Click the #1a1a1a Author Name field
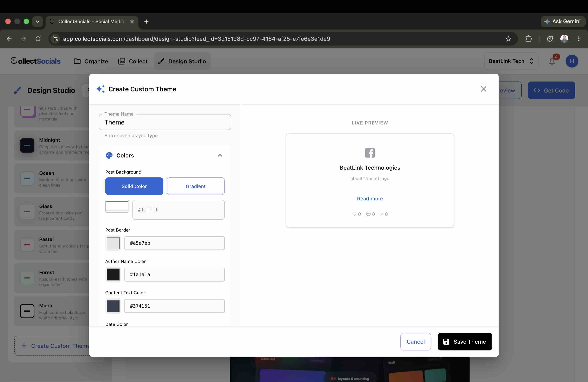The height and width of the screenshot is (382, 588). (x=174, y=275)
